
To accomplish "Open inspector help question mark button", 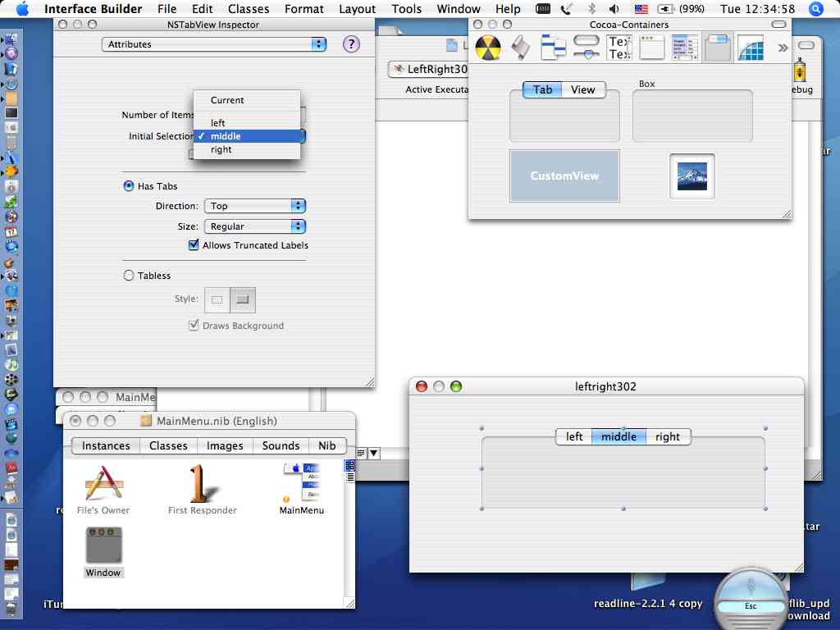I will coord(351,44).
